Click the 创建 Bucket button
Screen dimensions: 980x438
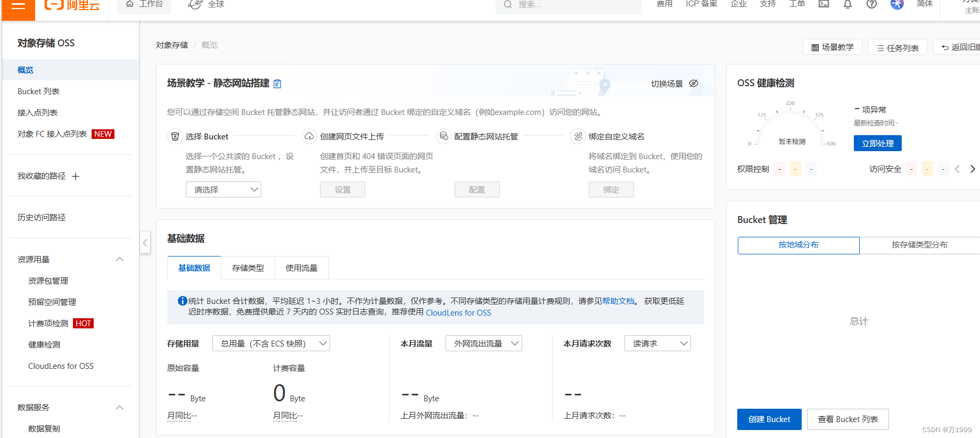coord(769,419)
